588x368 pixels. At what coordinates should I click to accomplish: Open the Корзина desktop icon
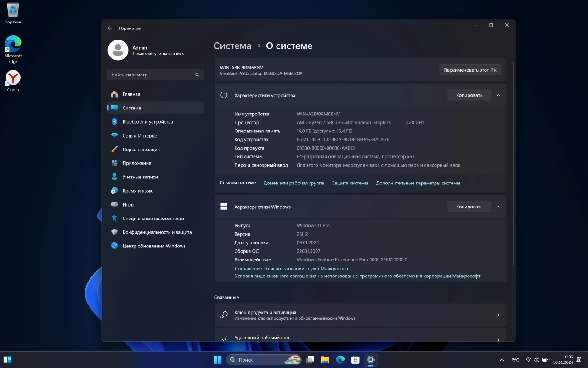tap(13, 13)
